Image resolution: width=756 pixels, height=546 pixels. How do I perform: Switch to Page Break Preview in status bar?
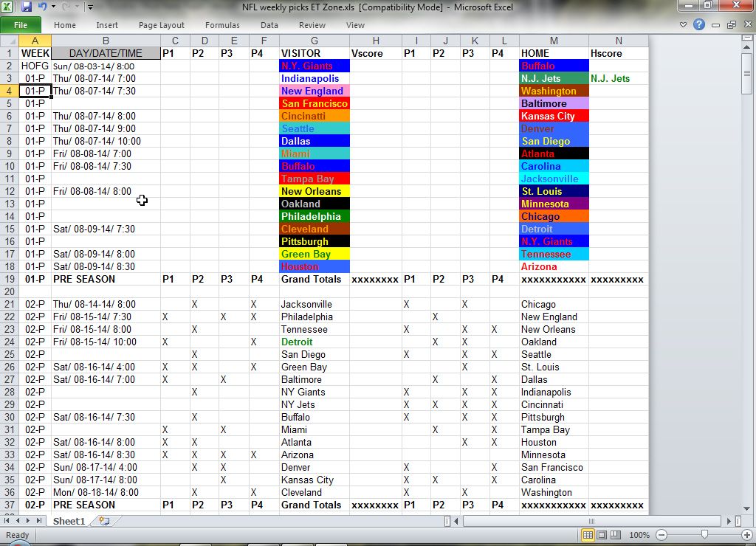coord(615,535)
